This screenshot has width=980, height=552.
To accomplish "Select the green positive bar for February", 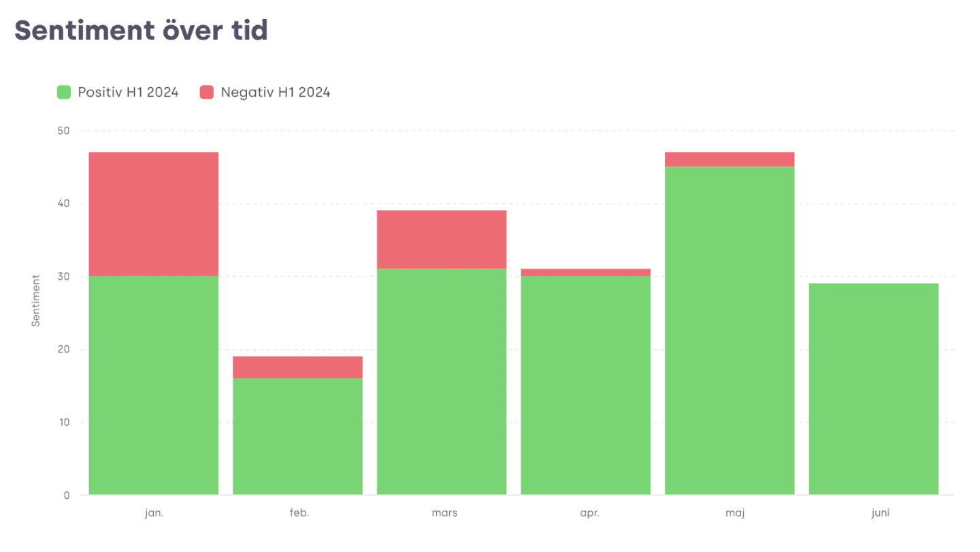I will tap(297, 436).
